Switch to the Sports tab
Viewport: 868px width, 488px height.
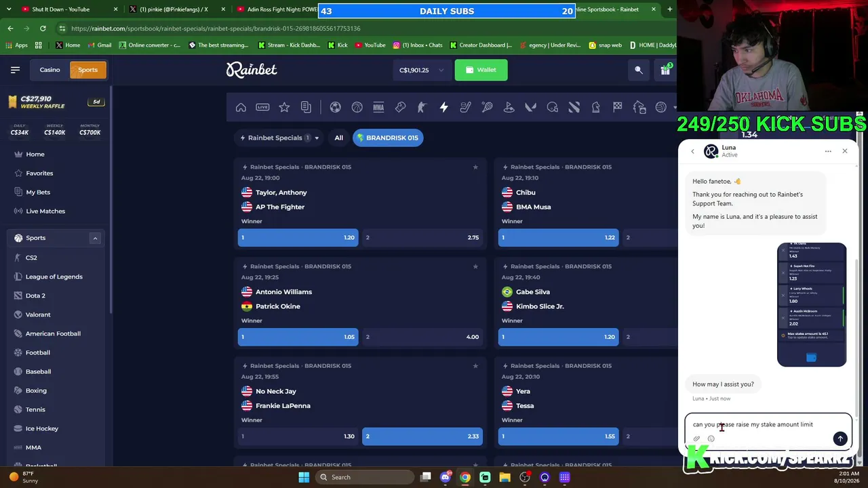tap(87, 70)
